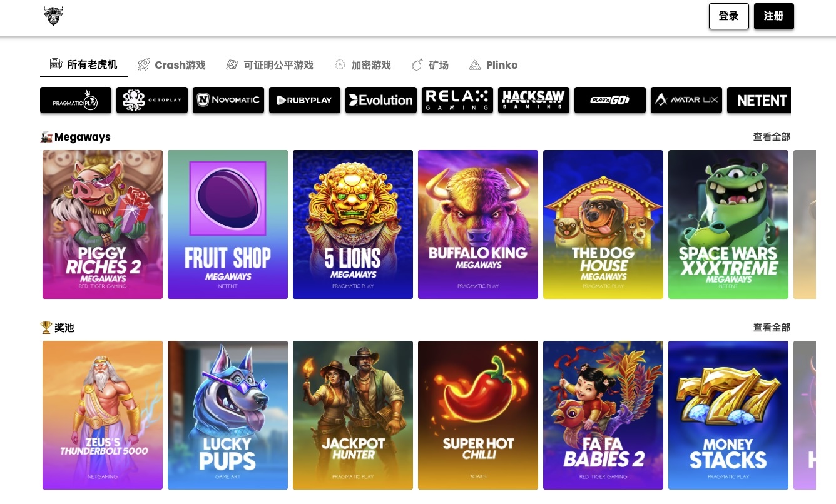Select the Evolution provider logo
836x504 pixels.
[381, 100]
